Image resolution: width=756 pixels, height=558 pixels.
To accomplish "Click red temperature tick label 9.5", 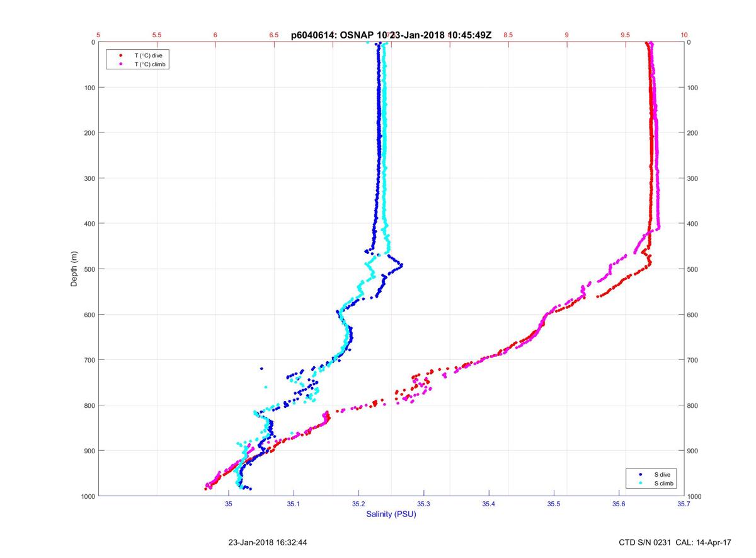I will [x=626, y=35].
